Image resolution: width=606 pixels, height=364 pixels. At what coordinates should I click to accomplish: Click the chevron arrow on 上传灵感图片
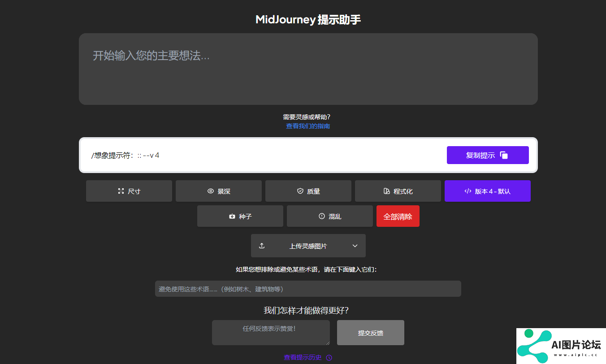[x=355, y=246]
